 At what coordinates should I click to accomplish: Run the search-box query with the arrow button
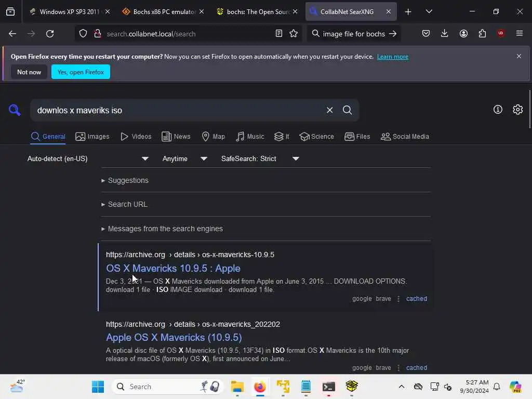point(393,34)
